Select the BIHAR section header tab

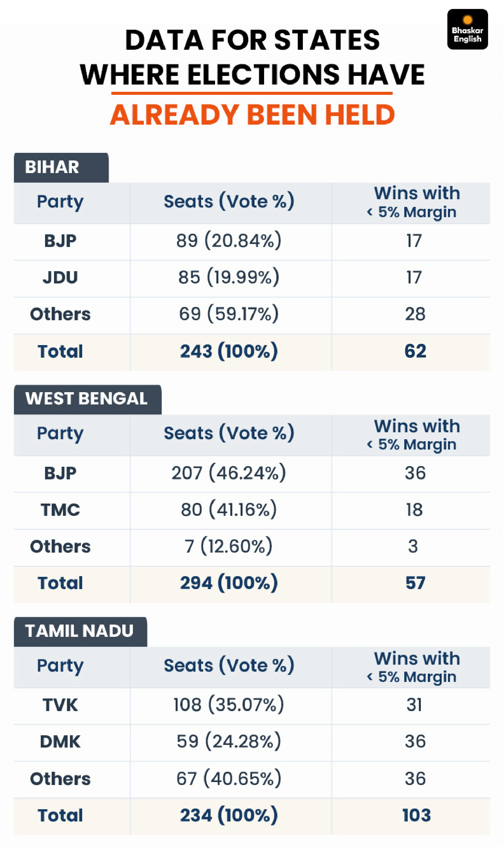61,167
